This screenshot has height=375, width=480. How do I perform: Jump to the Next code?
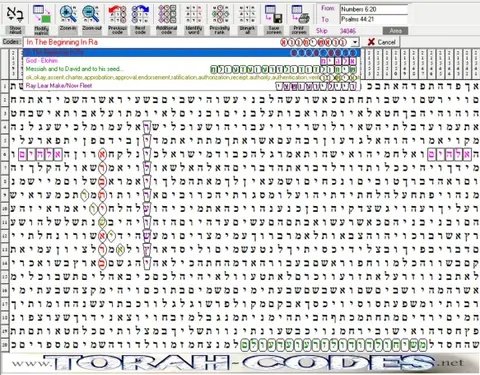[x=140, y=19]
